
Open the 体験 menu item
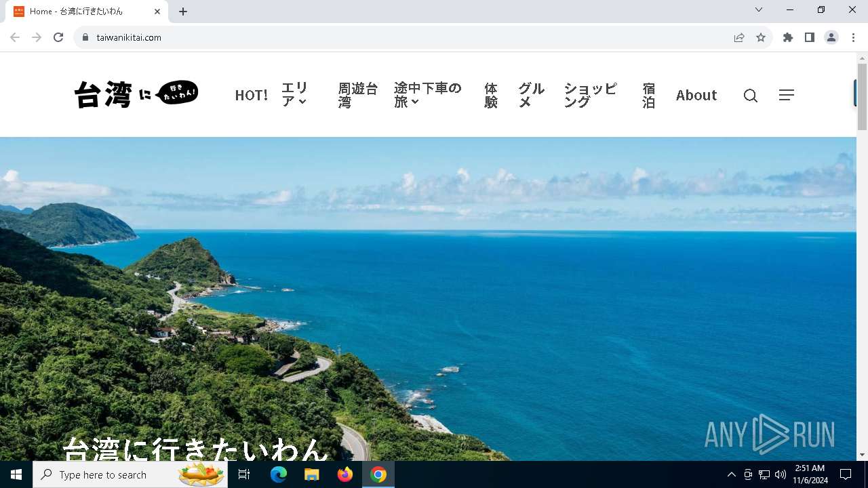coord(491,95)
